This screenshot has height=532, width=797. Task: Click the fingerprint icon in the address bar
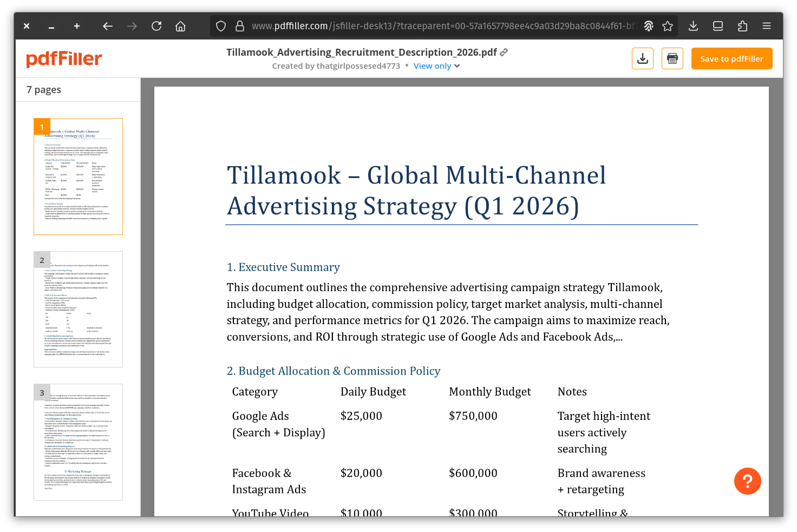tap(649, 26)
